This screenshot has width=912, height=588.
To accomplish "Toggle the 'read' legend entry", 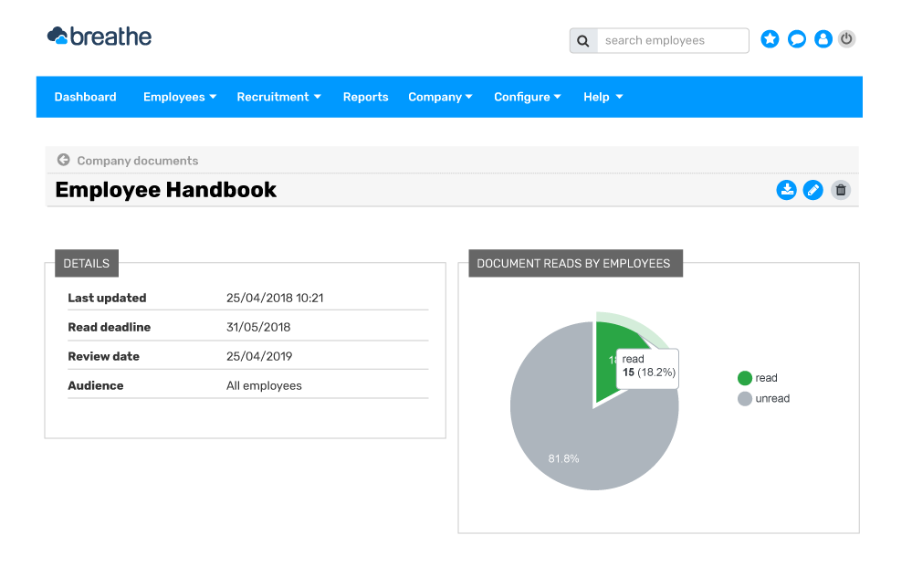I will coord(757,378).
